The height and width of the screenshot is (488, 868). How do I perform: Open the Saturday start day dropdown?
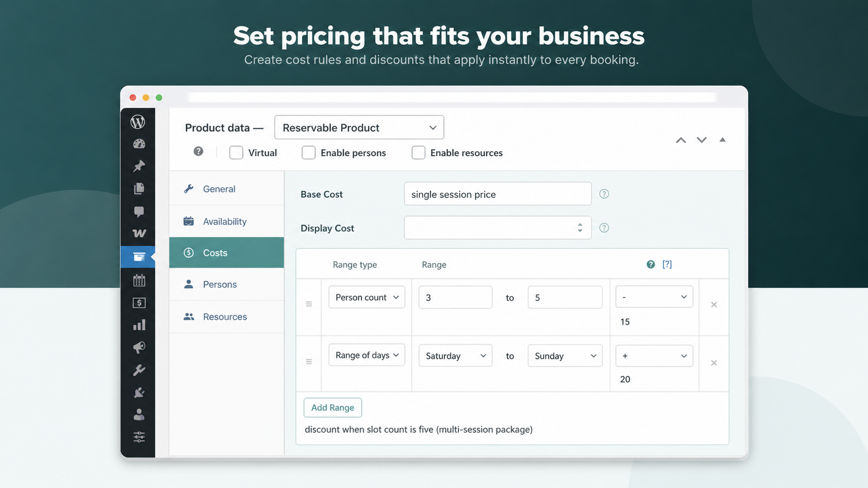pos(455,356)
